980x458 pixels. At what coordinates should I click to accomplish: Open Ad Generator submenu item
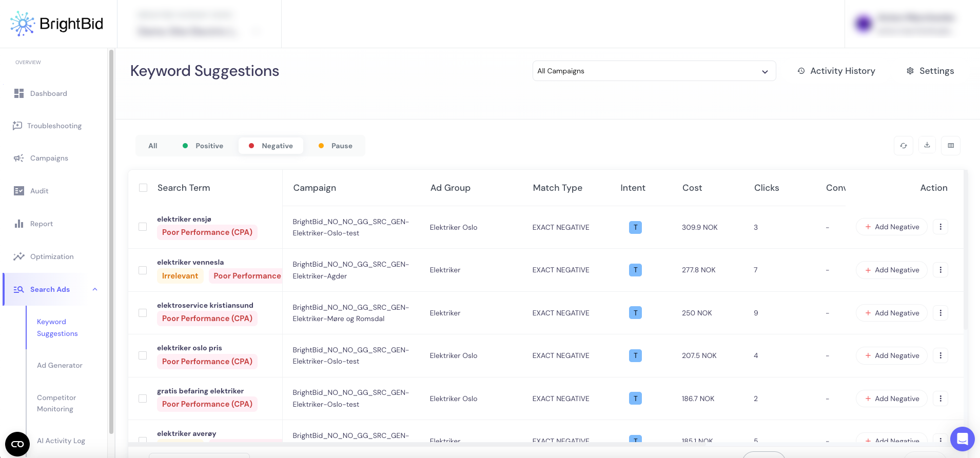pyautogui.click(x=60, y=365)
